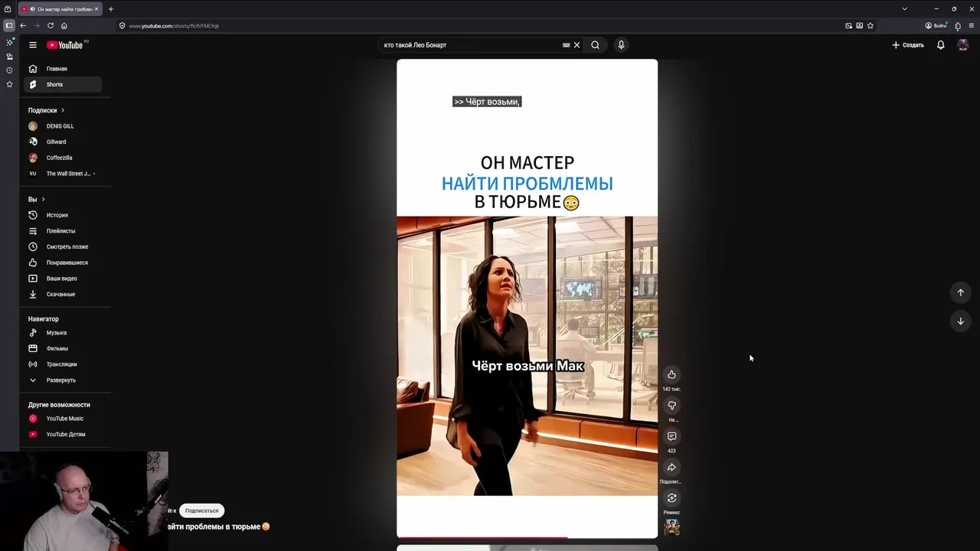Image resolution: width=980 pixels, height=551 pixels.
Task: Open a new browser tab
Action: (110, 9)
